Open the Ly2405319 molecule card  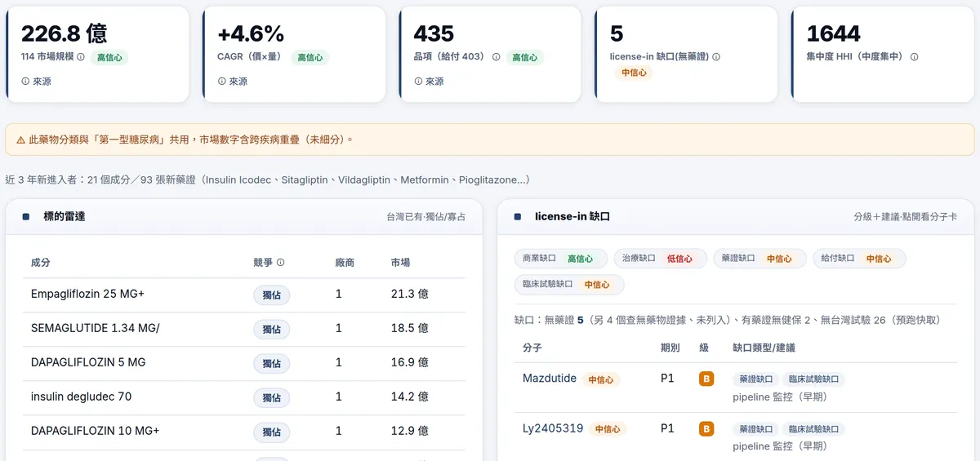tap(553, 428)
